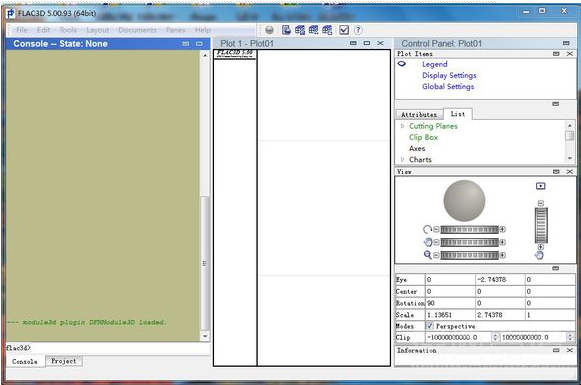
Task: Select the List tab
Action: pyautogui.click(x=458, y=114)
